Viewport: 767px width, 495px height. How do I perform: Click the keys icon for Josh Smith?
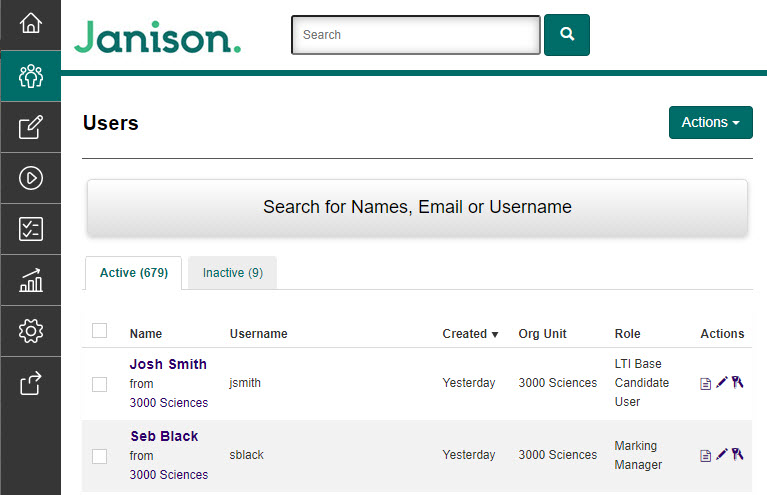click(x=738, y=383)
